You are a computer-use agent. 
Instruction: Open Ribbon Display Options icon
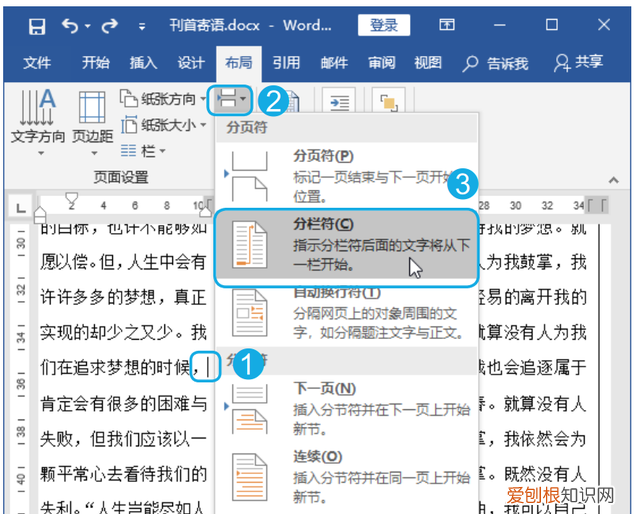point(447,25)
